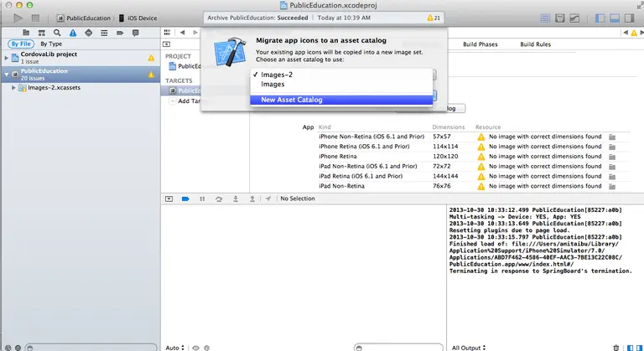Click the trash icon to clear console
This screenshot has width=644, height=351.
click(x=615, y=348)
